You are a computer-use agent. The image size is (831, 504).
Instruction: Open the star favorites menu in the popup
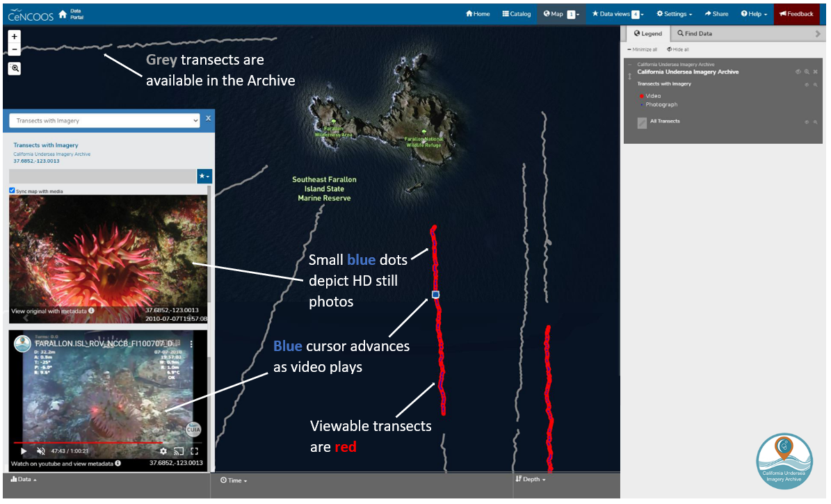click(x=204, y=177)
